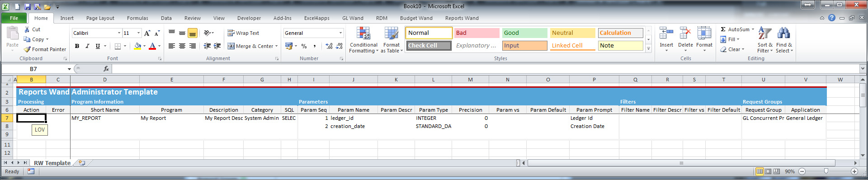Image resolution: width=868 pixels, height=180 pixels.
Task: Open Conditional Formatting menu
Action: 363,40
